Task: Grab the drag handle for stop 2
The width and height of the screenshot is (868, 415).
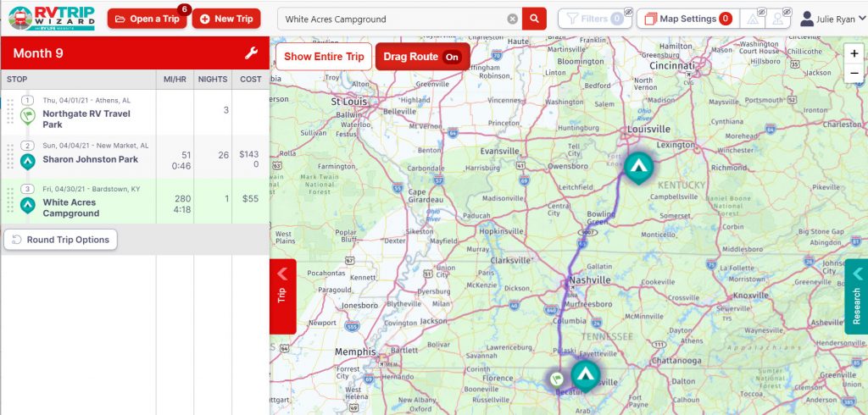Action: 10,156
